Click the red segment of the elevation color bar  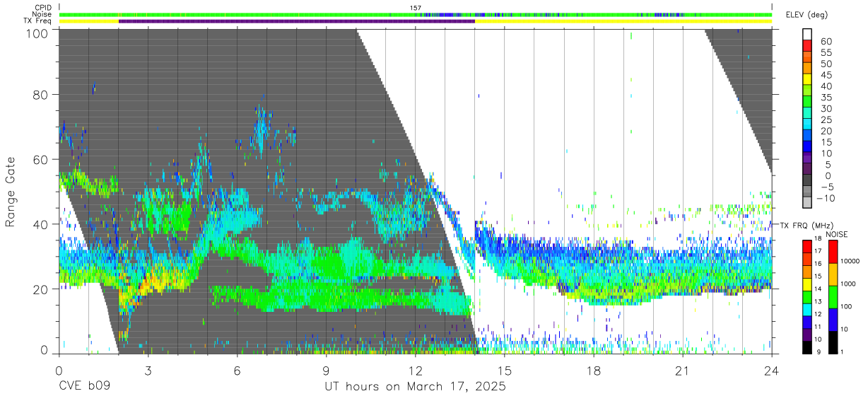coord(809,45)
